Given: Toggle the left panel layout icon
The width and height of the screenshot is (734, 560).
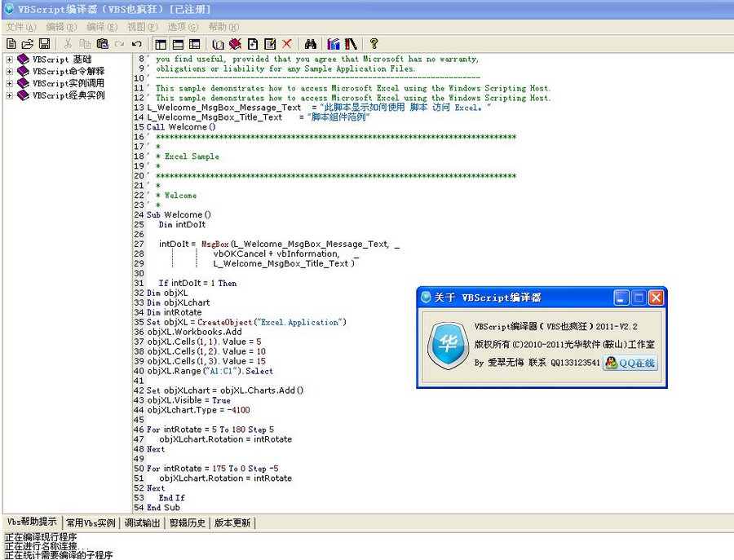Looking at the screenshot, I should tap(161, 45).
